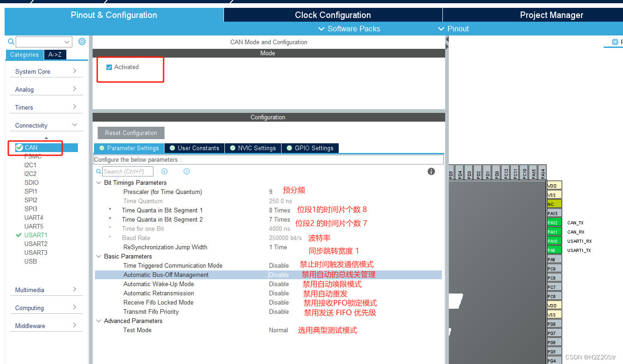Image resolution: width=623 pixels, height=364 pixels.
Task: Click Test Mode value Normal
Action: coord(278,330)
